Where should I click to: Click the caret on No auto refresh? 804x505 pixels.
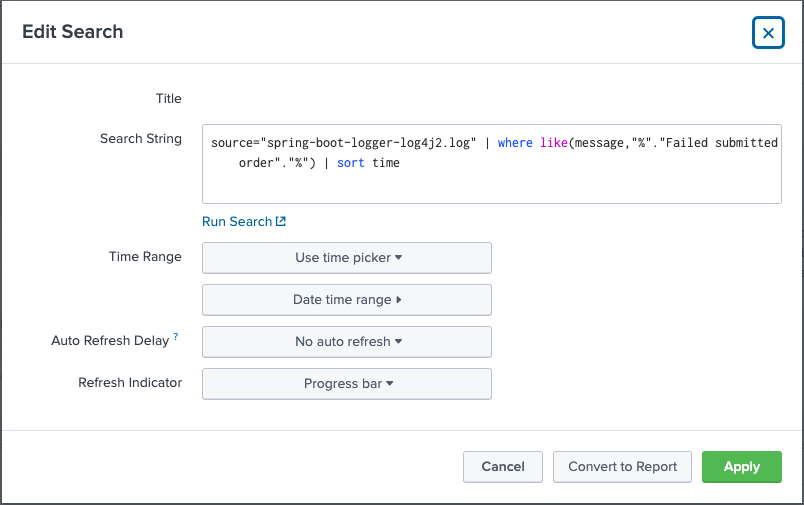pyautogui.click(x=399, y=342)
